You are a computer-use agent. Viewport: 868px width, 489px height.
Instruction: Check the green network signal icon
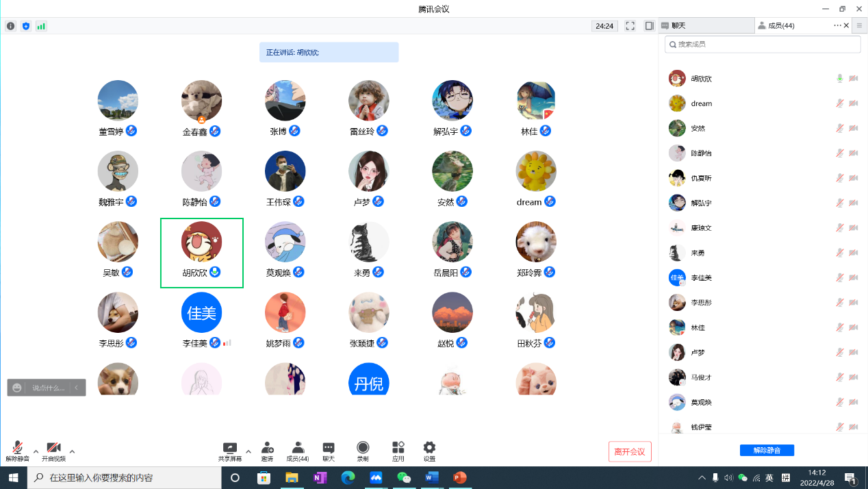coord(41,26)
